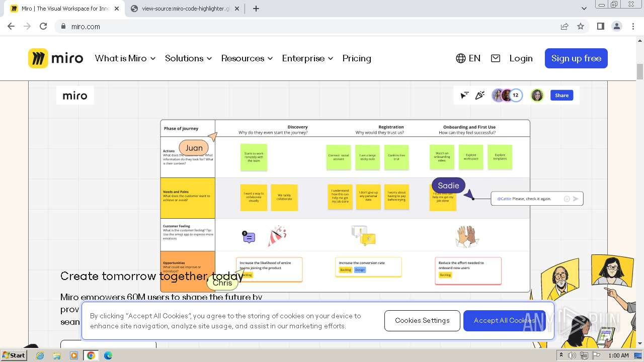644x362 pixels.
Task: Click the "Explore templates" green sticky
Action: 500,157
